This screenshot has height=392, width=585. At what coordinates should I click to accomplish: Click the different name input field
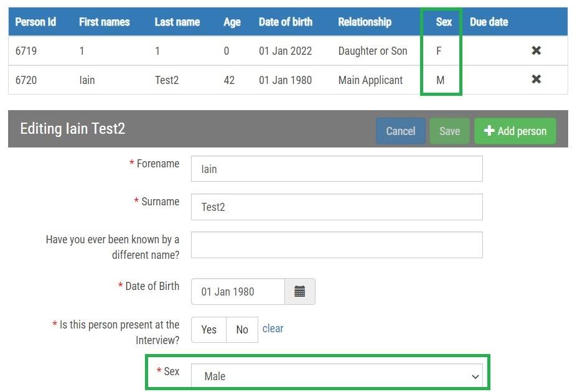click(337, 245)
